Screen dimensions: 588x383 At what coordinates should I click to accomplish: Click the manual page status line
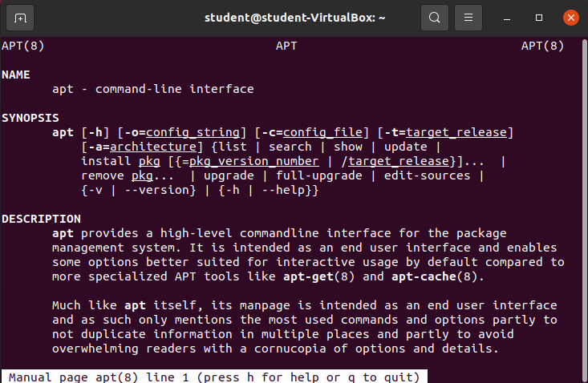click(214, 377)
